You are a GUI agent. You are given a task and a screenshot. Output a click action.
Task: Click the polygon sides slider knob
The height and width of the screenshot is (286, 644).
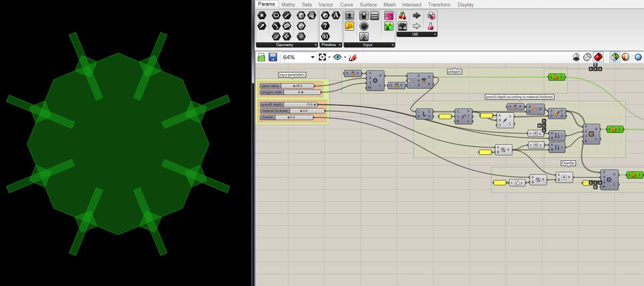click(302, 92)
